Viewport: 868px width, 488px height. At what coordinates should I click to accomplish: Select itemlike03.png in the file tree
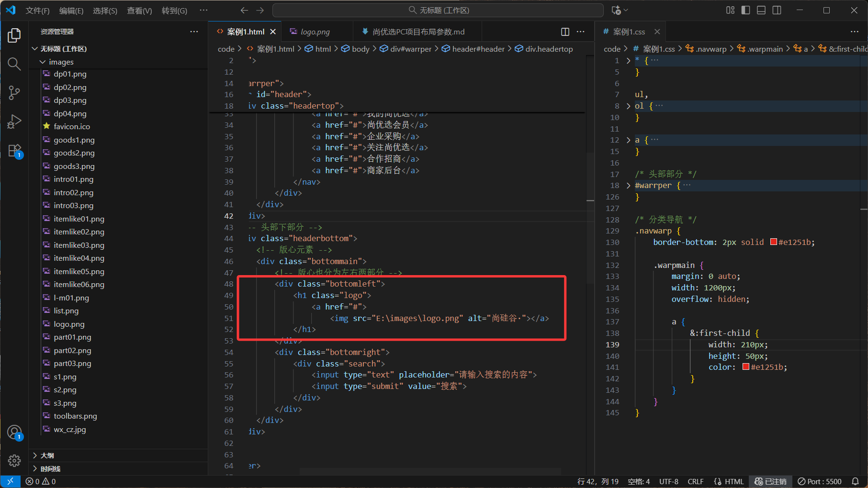click(x=119, y=245)
